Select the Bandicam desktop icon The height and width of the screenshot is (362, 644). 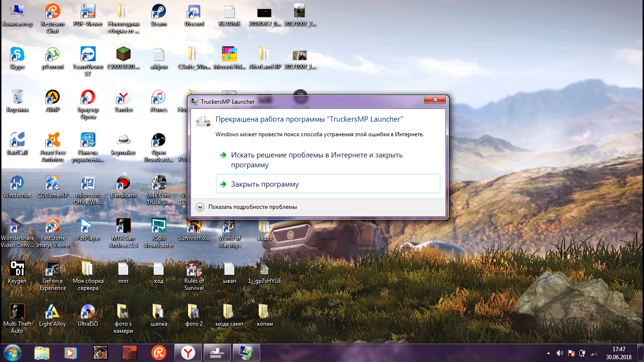point(123,187)
